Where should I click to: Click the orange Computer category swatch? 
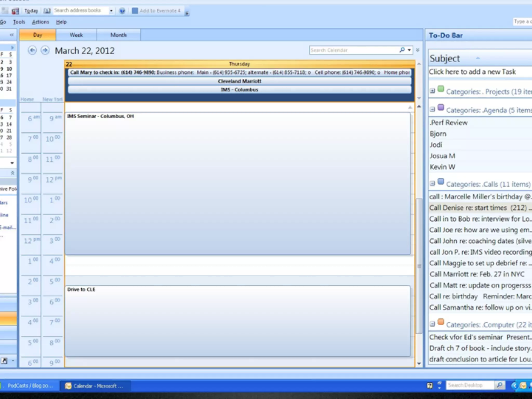441,322
